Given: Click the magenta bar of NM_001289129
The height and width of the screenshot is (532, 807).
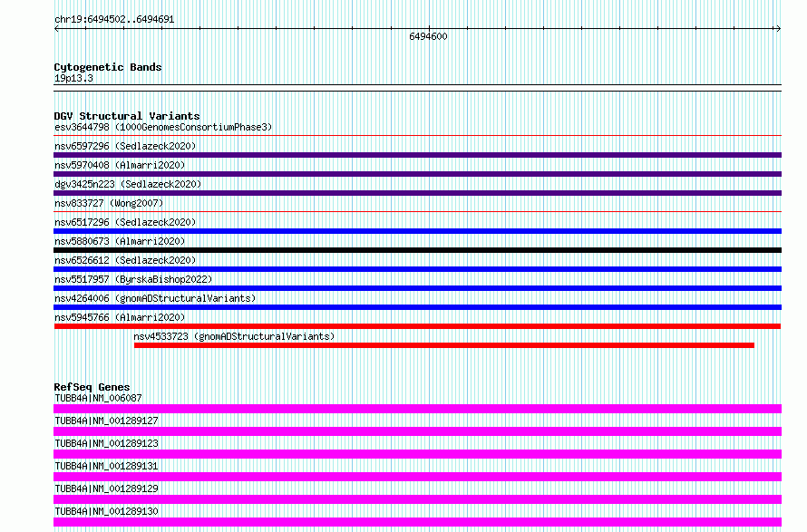Looking at the screenshot, I should (x=417, y=499).
